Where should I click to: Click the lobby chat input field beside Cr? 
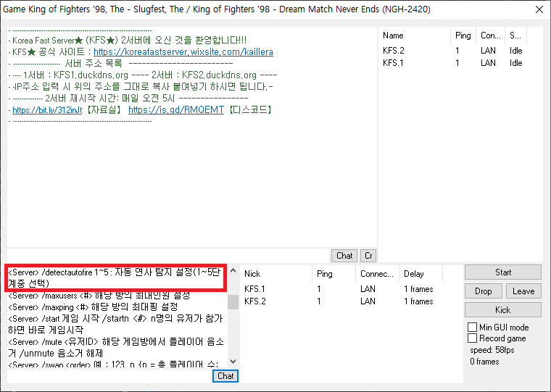point(168,255)
